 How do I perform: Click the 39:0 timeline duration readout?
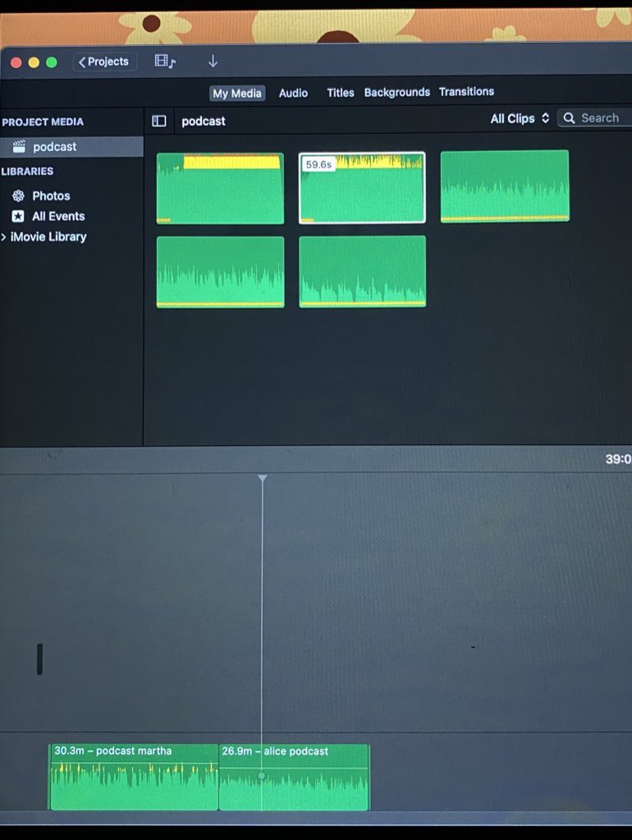click(618, 459)
